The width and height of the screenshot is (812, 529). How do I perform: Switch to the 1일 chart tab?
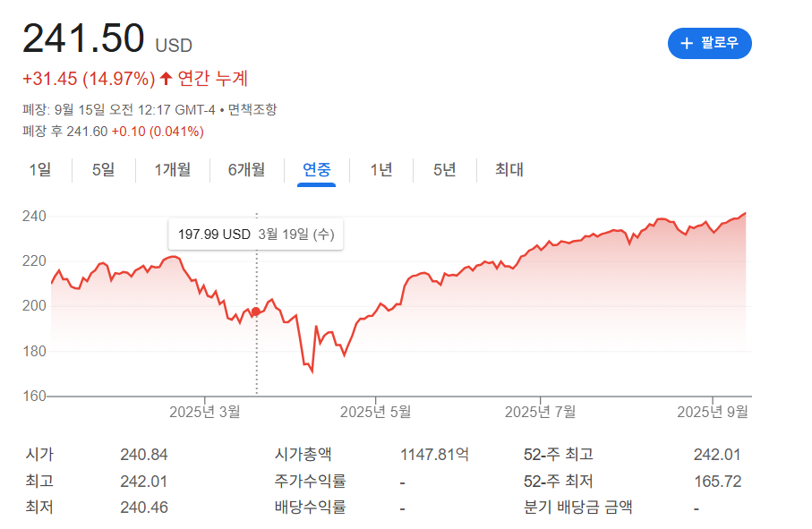click(38, 169)
